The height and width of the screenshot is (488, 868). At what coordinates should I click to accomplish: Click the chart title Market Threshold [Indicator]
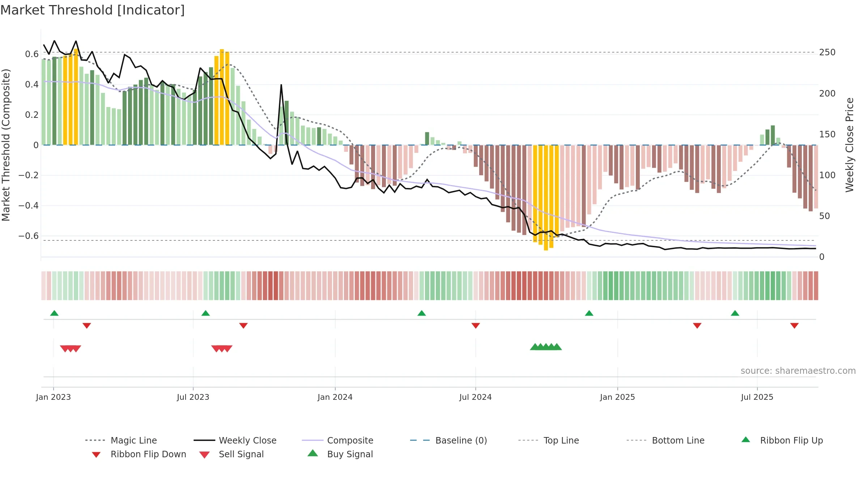[x=93, y=10]
